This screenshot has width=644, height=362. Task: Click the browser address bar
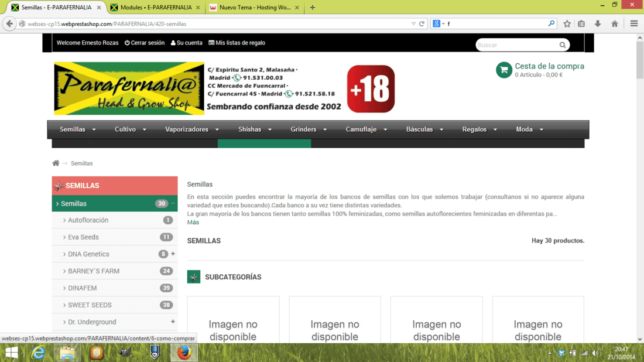(218, 24)
